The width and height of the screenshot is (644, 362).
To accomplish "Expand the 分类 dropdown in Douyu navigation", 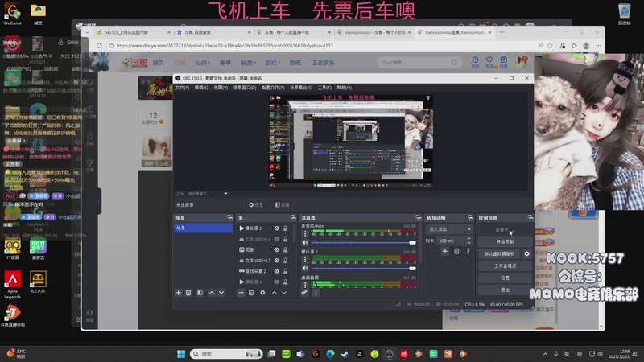I will coord(203,63).
